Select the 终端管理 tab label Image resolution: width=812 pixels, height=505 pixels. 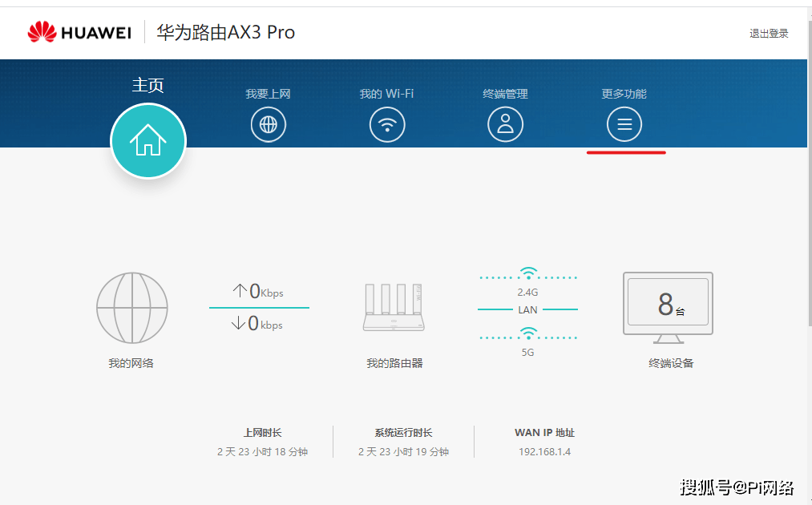(506, 94)
